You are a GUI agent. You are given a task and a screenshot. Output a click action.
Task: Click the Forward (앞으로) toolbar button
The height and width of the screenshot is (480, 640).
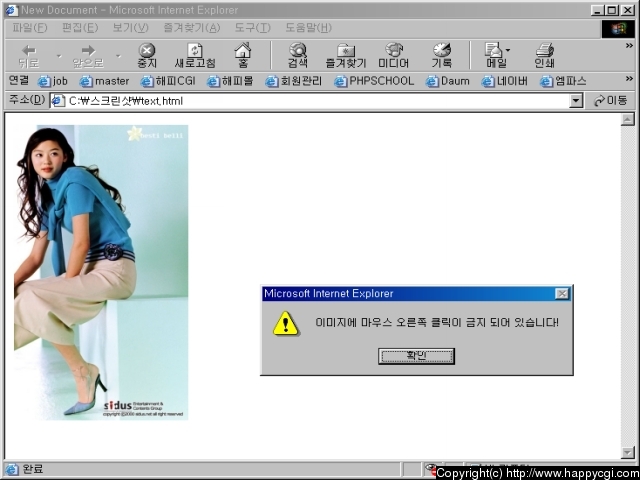(88, 56)
